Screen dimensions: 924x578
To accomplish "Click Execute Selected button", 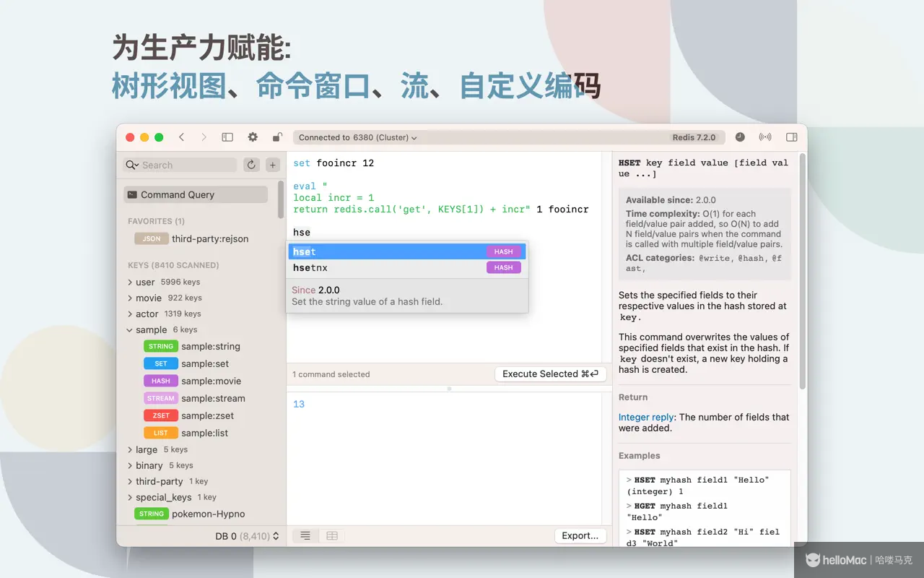I will click(551, 374).
